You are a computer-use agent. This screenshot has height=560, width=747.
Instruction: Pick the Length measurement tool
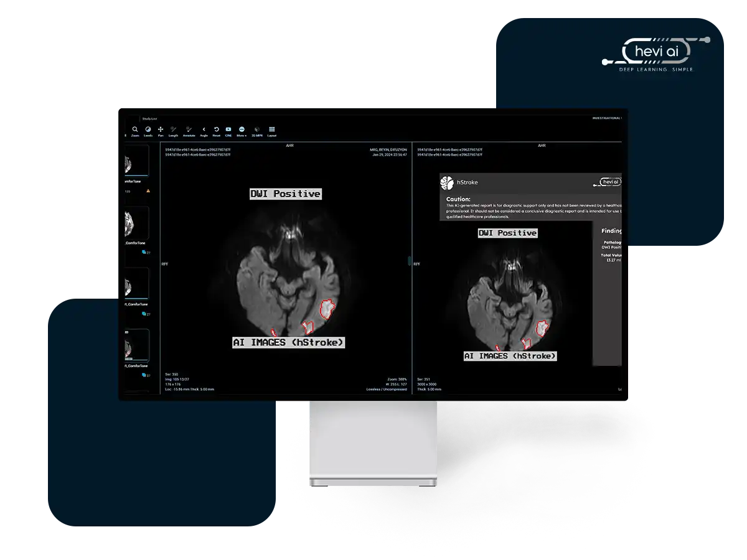point(173,131)
